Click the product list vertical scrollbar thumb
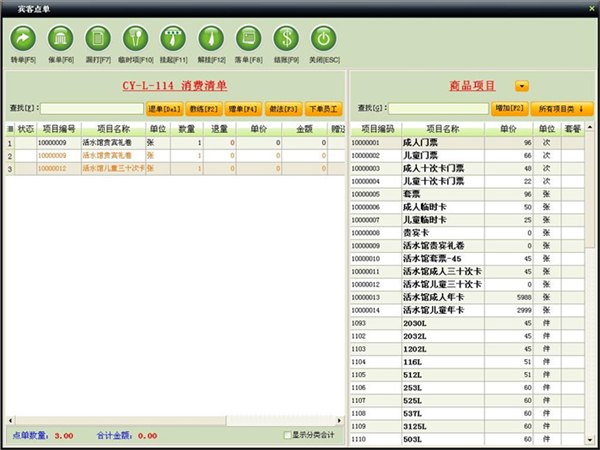The width and height of the screenshot is (600, 450). click(x=590, y=190)
